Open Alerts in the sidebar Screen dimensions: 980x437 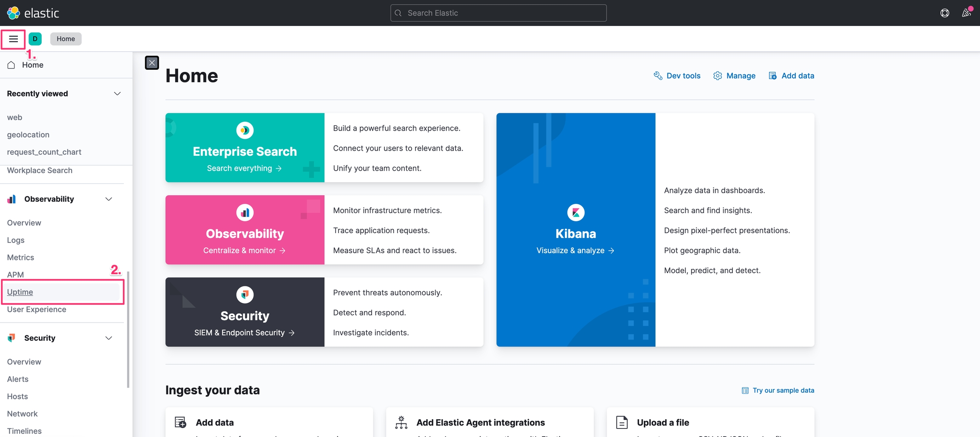(x=17, y=379)
